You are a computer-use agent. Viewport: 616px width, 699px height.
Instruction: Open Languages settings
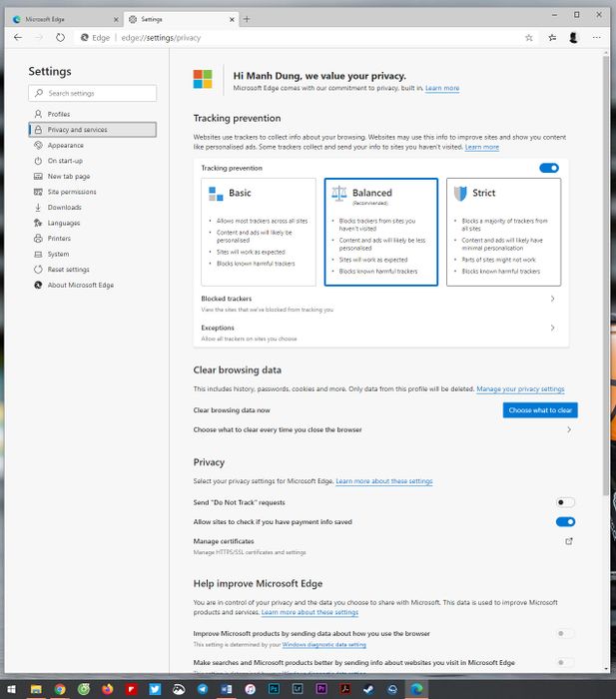(x=93, y=223)
